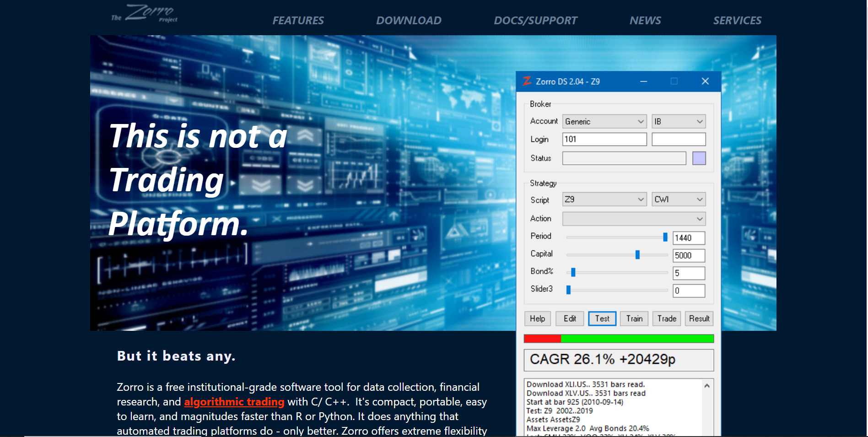Click the Capital value field showing 5000
Image resolution: width=868 pixels, height=437 pixels.
pyautogui.click(x=689, y=255)
